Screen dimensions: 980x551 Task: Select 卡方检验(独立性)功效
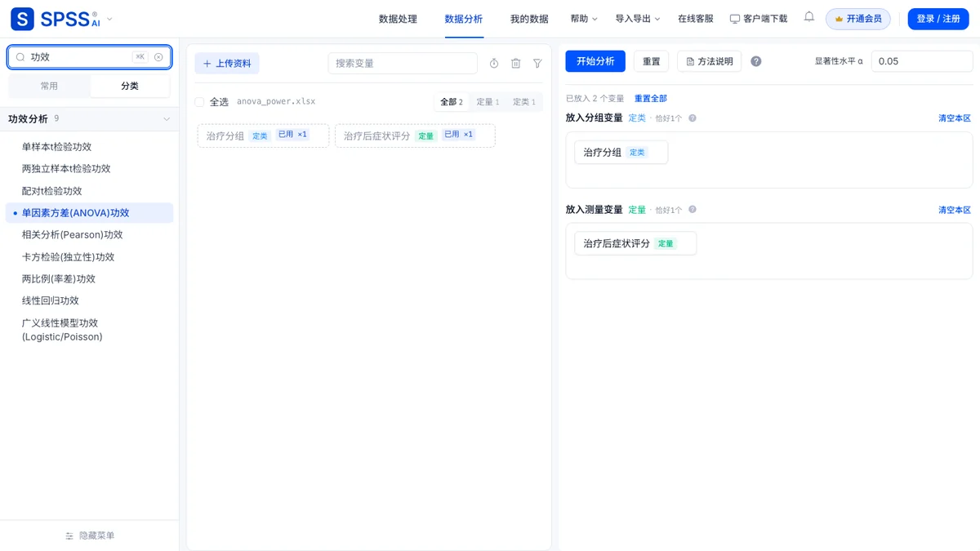point(89,257)
